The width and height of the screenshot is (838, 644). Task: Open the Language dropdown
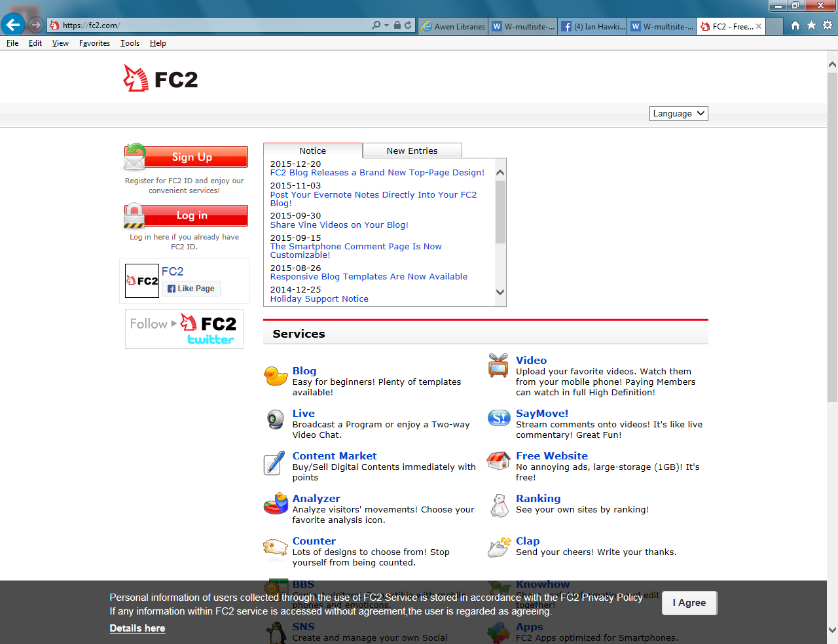679,113
